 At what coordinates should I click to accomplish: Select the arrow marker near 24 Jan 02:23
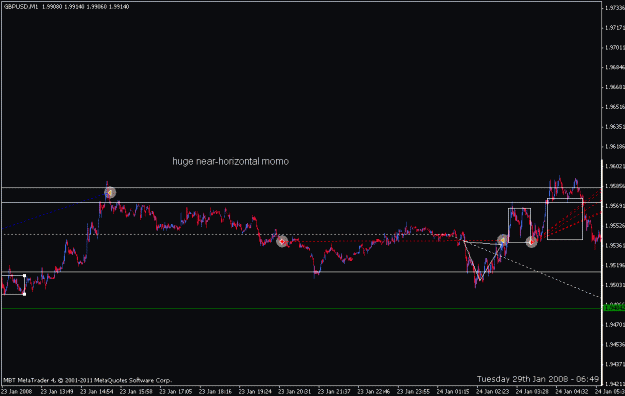(503, 240)
